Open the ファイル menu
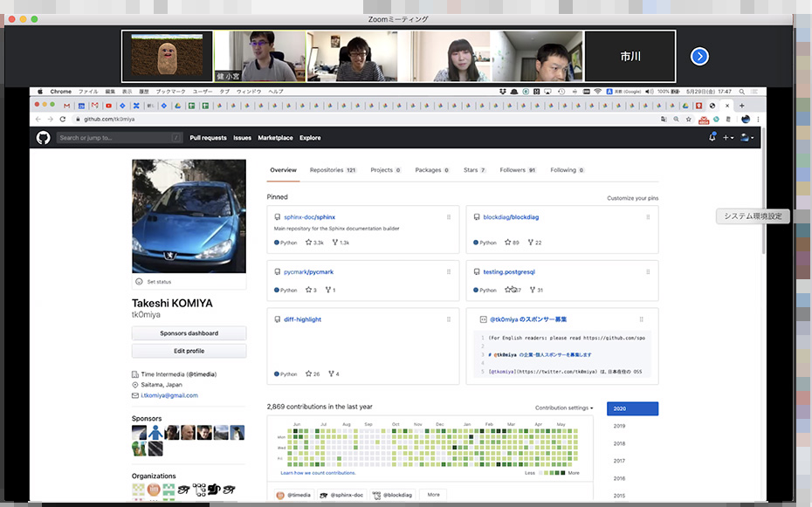Screen dimensions: 812x507 [88, 92]
